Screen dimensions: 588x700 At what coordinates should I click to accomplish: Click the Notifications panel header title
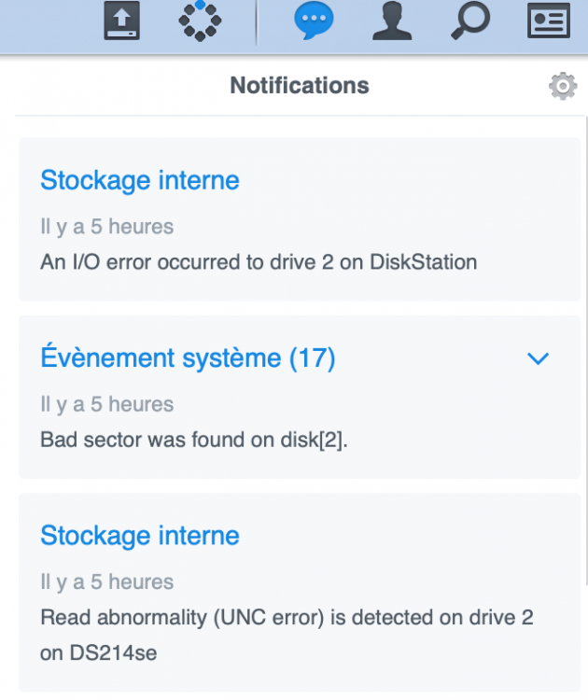[300, 86]
